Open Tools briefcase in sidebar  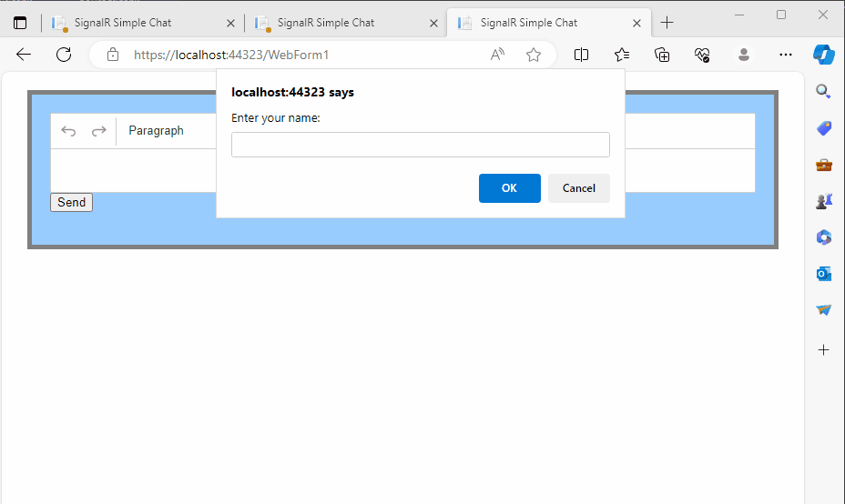823,165
